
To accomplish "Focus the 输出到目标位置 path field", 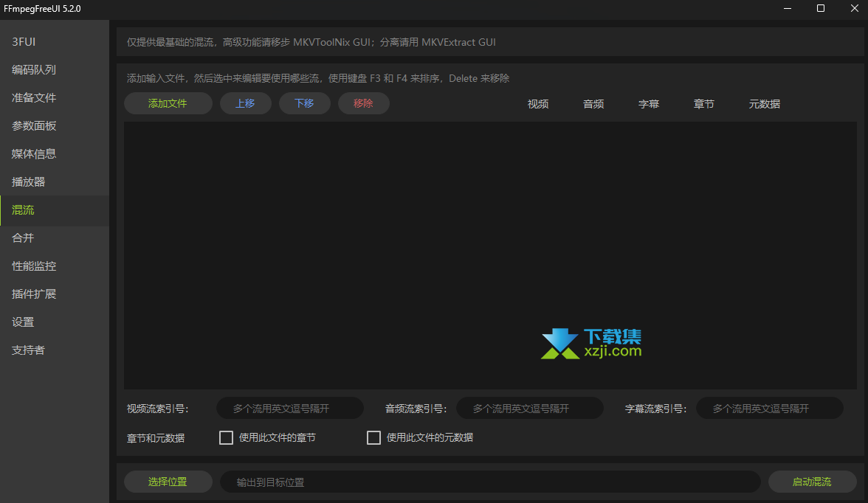I will [x=490, y=482].
